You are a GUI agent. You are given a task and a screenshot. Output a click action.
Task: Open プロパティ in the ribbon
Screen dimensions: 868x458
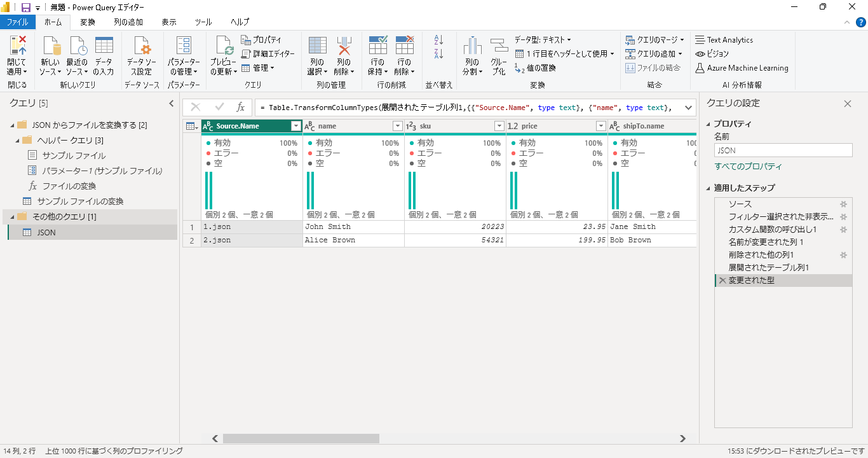(x=261, y=40)
